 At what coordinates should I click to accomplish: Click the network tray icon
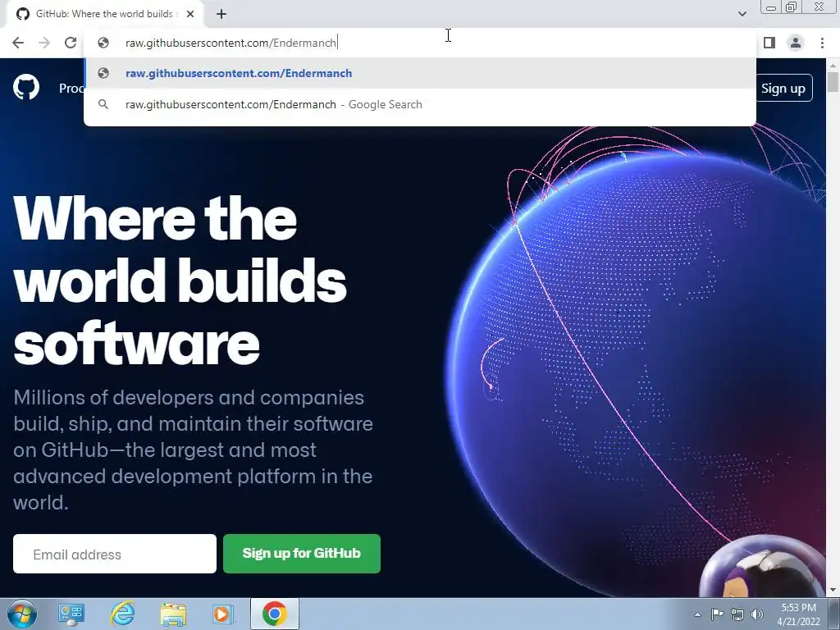click(x=737, y=614)
